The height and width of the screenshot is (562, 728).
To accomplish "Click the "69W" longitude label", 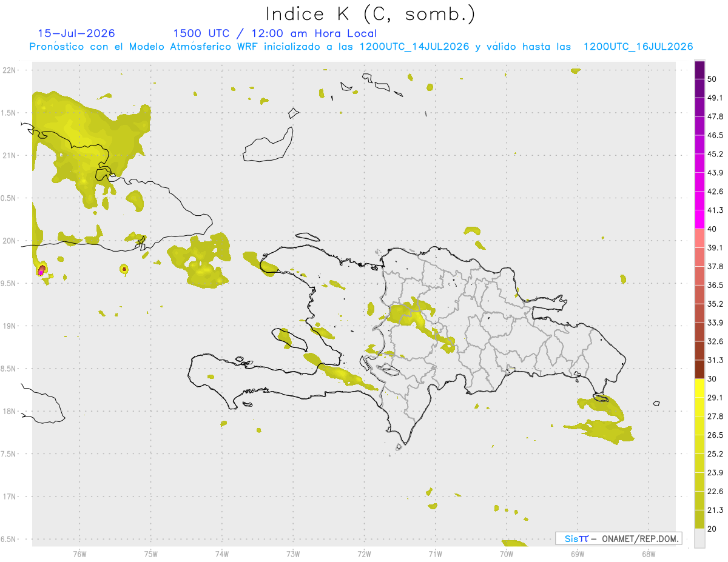I will click(x=578, y=554).
